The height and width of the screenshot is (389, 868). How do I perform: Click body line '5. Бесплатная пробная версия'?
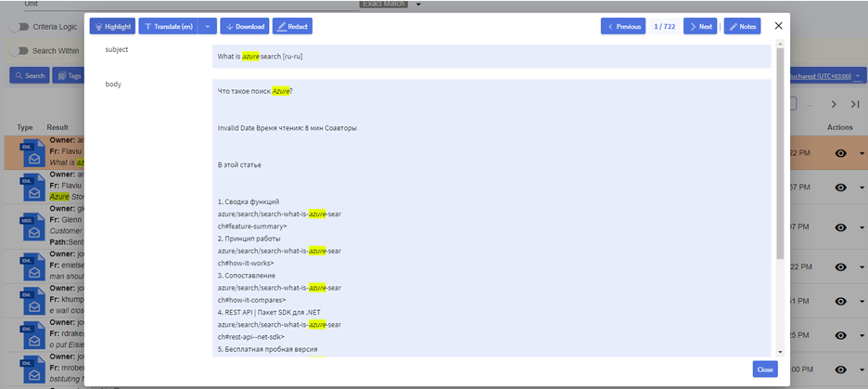coord(267,349)
